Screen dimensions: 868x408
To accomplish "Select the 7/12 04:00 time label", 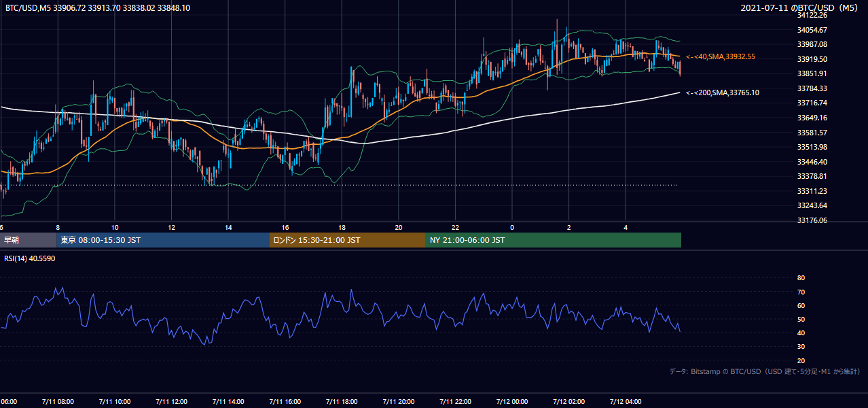I will 626,401.
